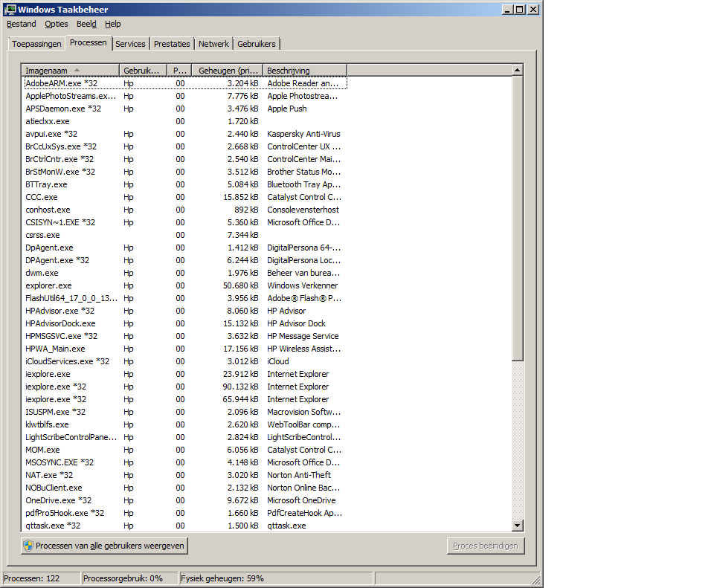The height and width of the screenshot is (588, 714).
Task: Click the shield icon on the all-users button
Action: click(x=28, y=546)
